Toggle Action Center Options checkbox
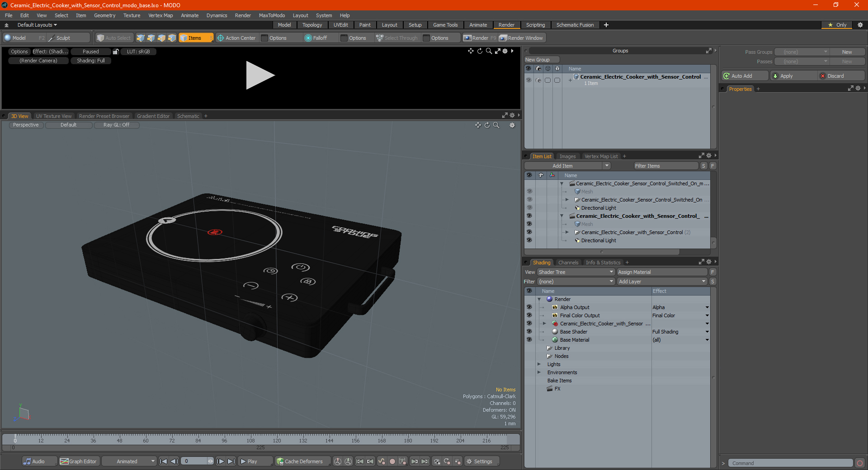 [x=265, y=38]
